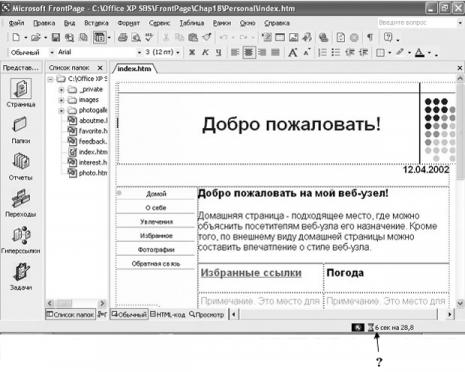Open the font size 3 (12 пт) dropdown

tap(178, 53)
